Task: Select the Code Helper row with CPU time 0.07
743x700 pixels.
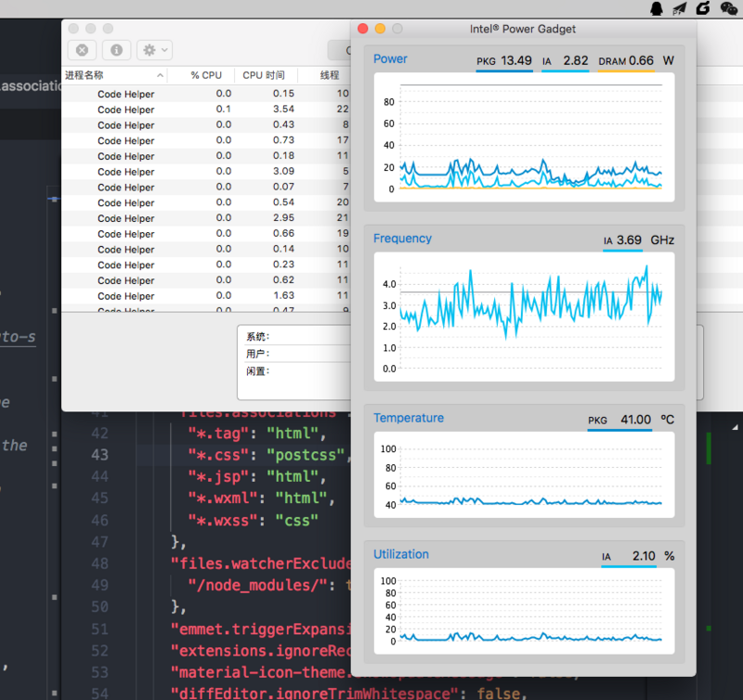Action: pyautogui.click(x=206, y=188)
